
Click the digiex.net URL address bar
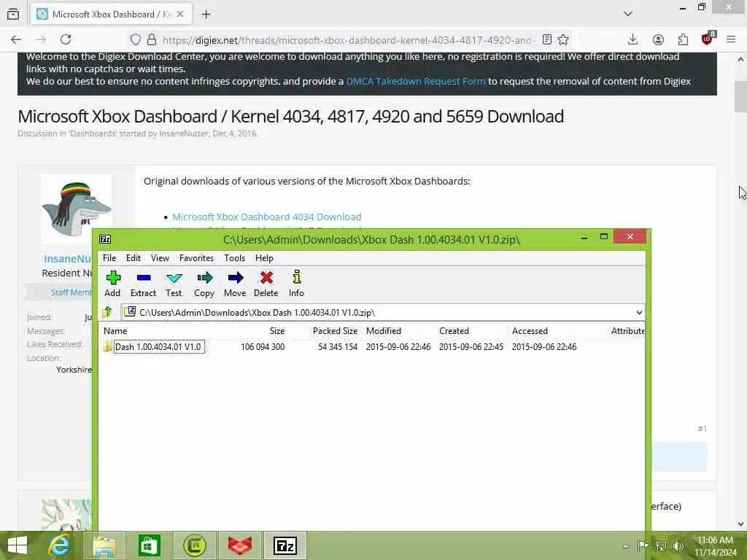(348, 40)
